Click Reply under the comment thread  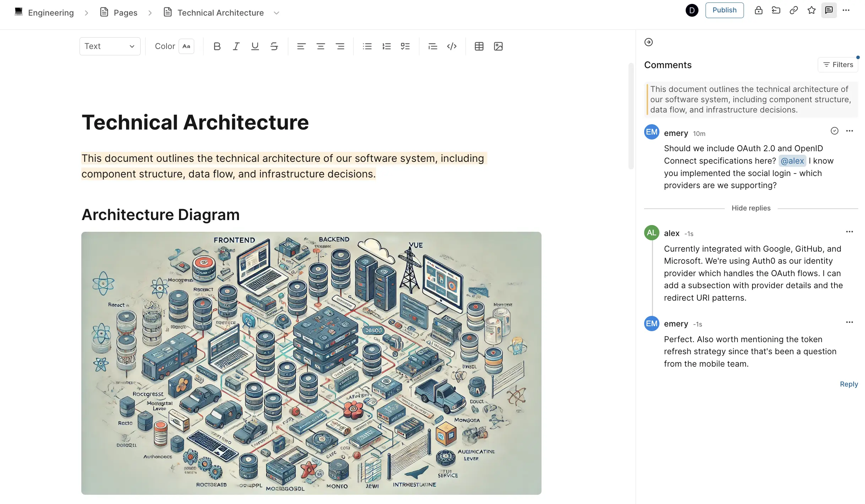pyautogui.click(x=849, y=384)
